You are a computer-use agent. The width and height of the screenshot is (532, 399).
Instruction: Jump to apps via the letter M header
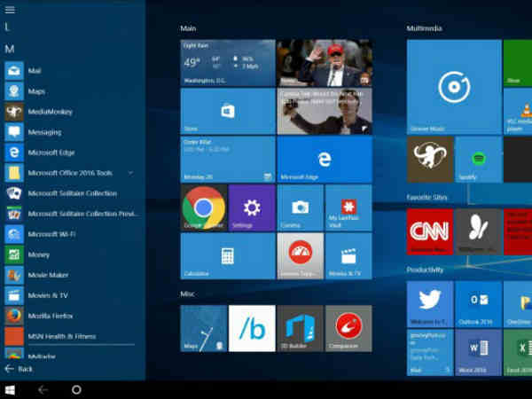[x=9, y=48]
